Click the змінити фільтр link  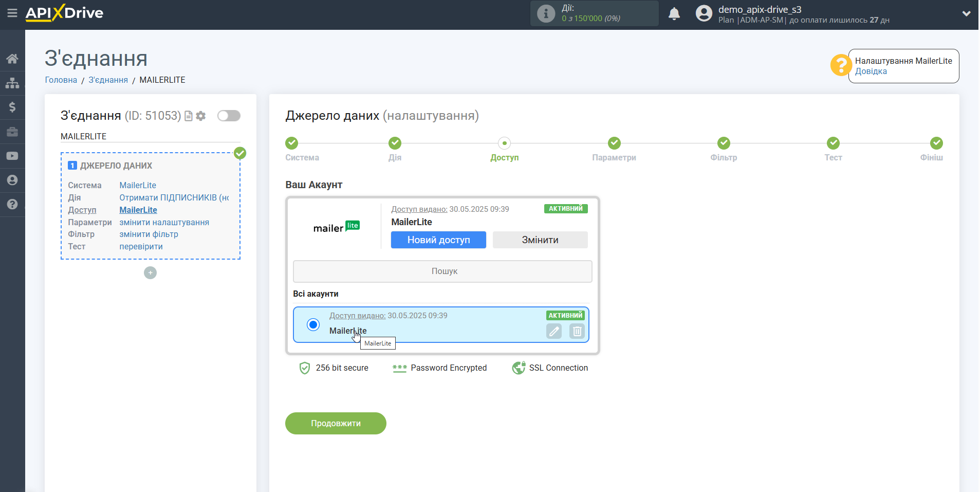point(149,234)
